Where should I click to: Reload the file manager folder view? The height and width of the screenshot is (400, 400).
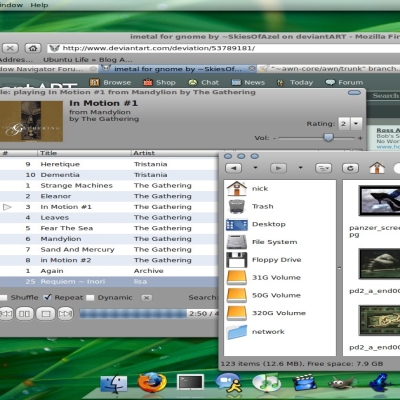[350, 168]
